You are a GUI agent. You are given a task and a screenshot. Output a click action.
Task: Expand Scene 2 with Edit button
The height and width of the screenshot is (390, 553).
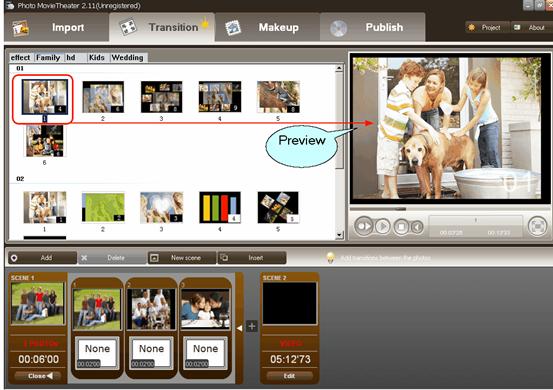[x=289, y=376]
